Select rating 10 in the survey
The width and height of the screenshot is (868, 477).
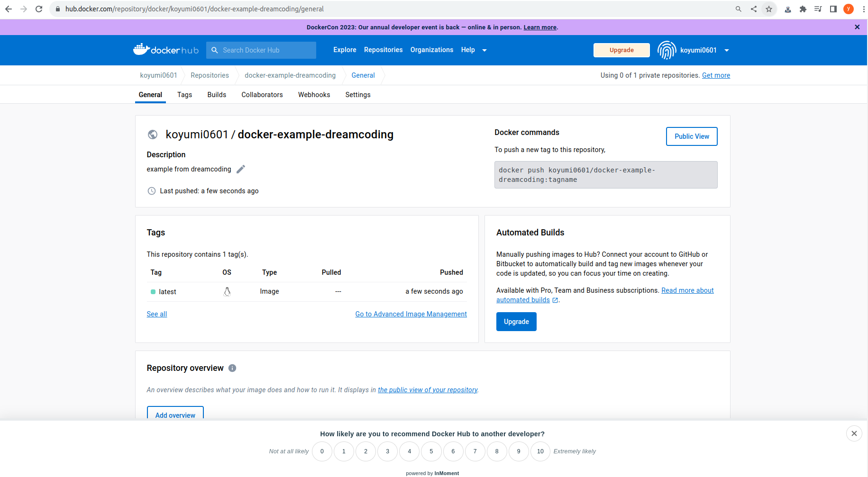540,451
